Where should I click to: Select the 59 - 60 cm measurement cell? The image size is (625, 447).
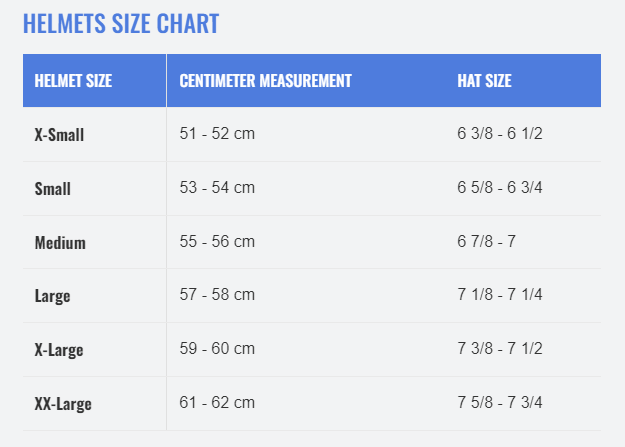(217, 349)
